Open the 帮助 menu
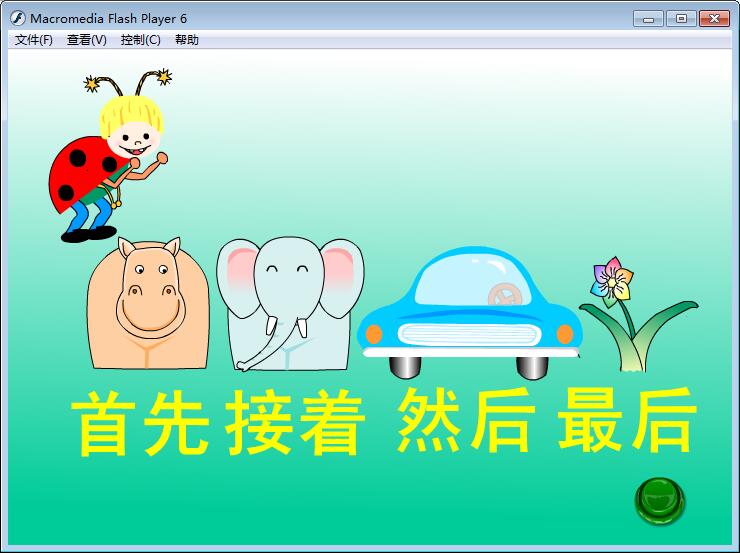Screen dimensions: 740x553 tap(187, 40)
